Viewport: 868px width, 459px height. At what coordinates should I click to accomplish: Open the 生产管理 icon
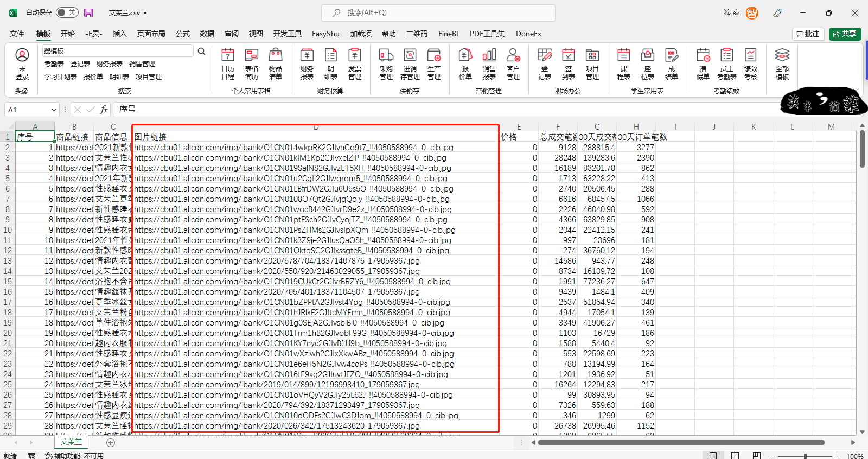tap(434, 64)
